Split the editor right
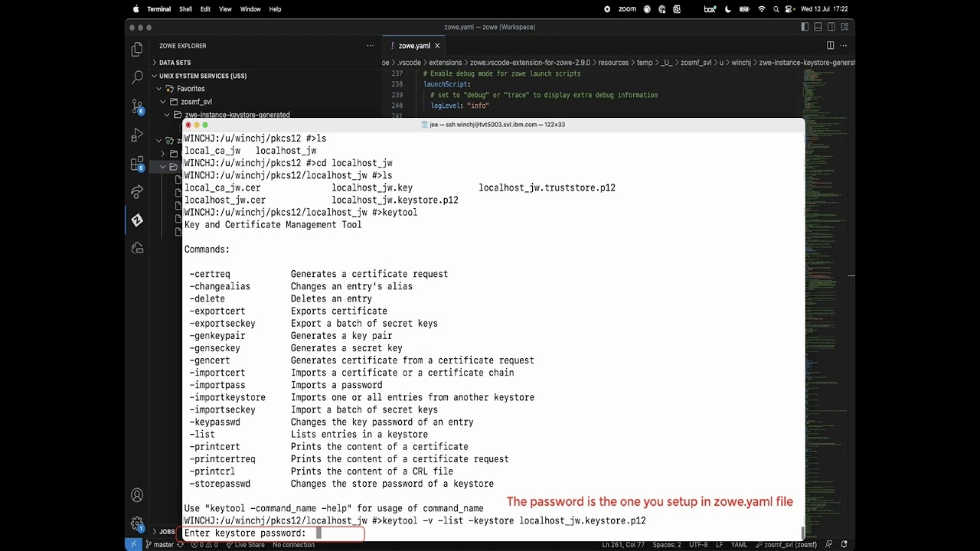Image resolution: width=980 pixels, height=551 pixels. coord(830,46)
